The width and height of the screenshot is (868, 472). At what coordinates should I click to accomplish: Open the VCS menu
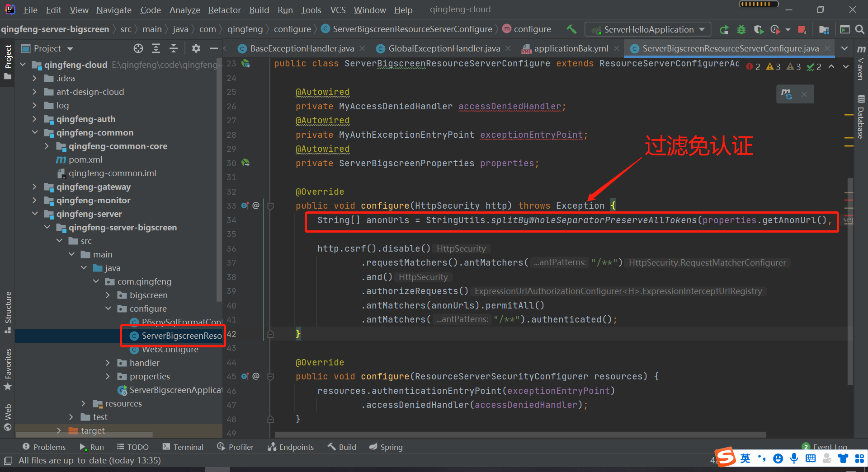(338, 10)
